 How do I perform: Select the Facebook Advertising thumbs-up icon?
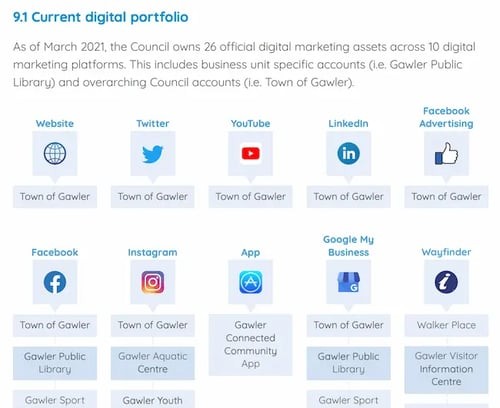click(x=446, y=154)
